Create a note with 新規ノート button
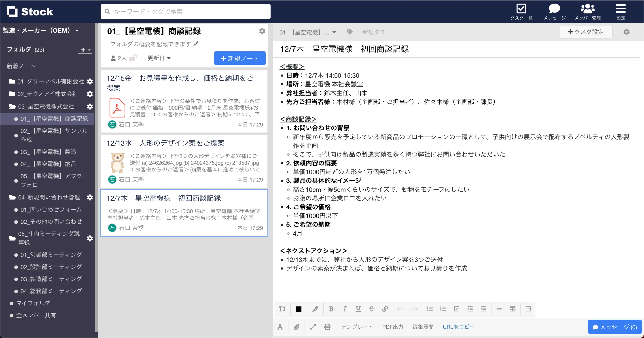 [239, 58]
